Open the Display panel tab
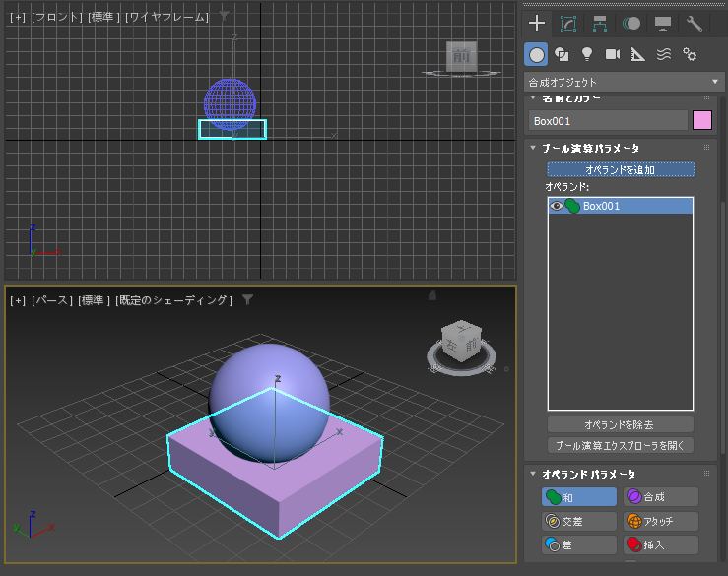 point(663,24)
